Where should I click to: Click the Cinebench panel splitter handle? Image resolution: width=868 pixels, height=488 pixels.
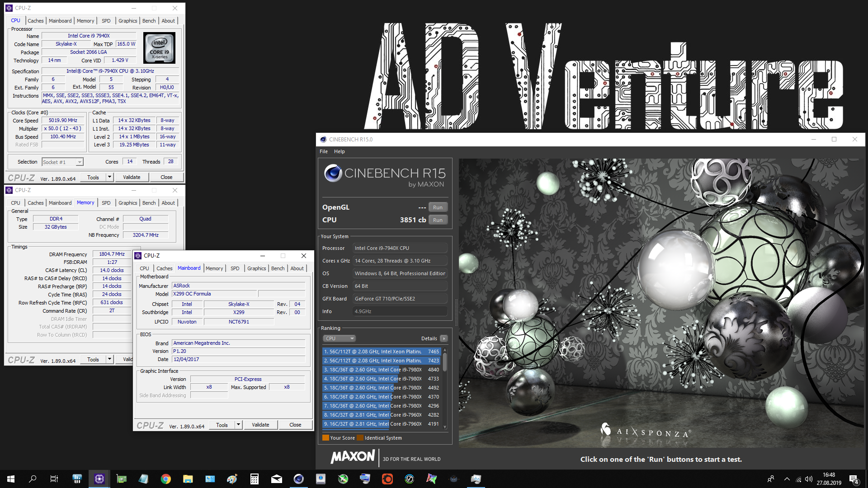[x=456, y=312]
